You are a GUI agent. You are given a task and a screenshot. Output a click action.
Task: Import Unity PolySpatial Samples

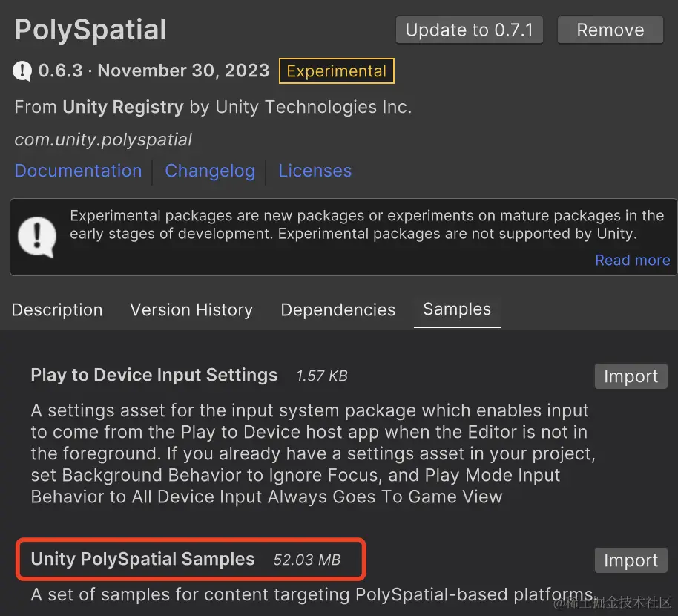(631, 560)
